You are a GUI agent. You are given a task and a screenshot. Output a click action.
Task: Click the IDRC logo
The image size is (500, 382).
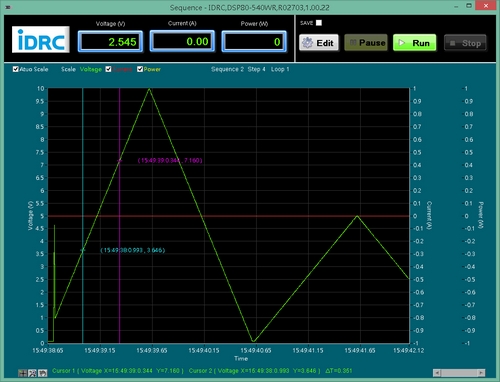click(41, 39)
